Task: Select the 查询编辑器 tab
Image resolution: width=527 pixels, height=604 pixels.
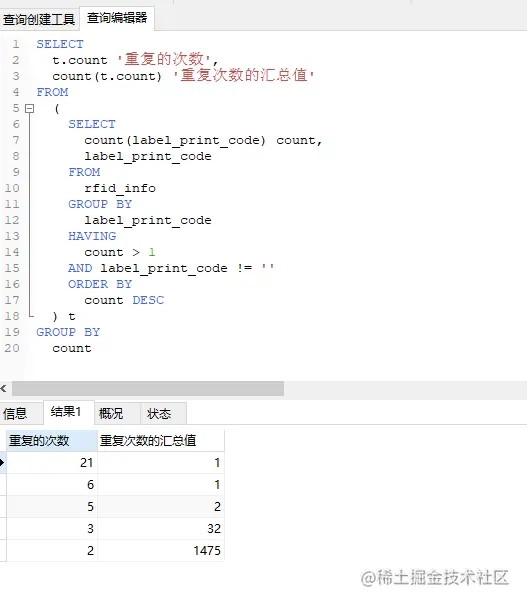Action: pos(117,18)
